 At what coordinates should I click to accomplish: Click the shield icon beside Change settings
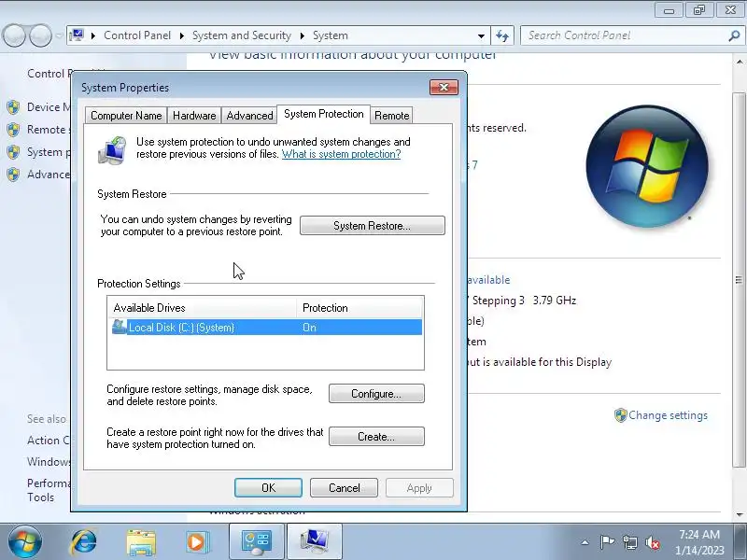620,415
